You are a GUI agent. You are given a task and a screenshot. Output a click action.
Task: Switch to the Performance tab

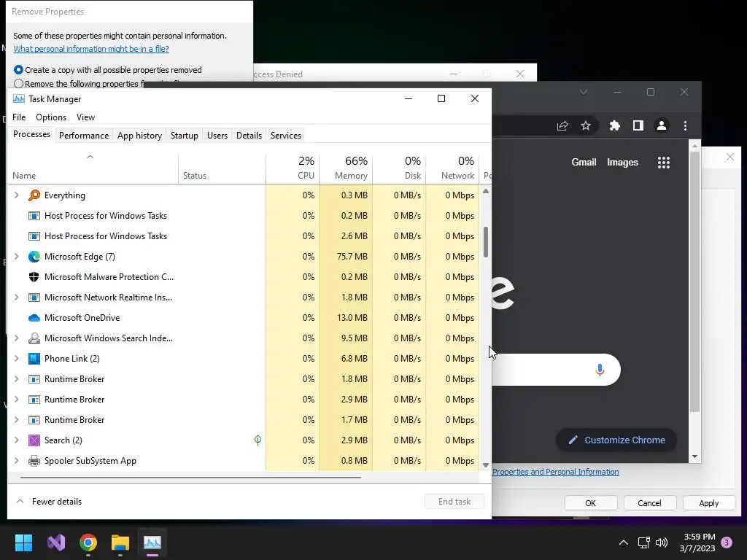(84, 136)
